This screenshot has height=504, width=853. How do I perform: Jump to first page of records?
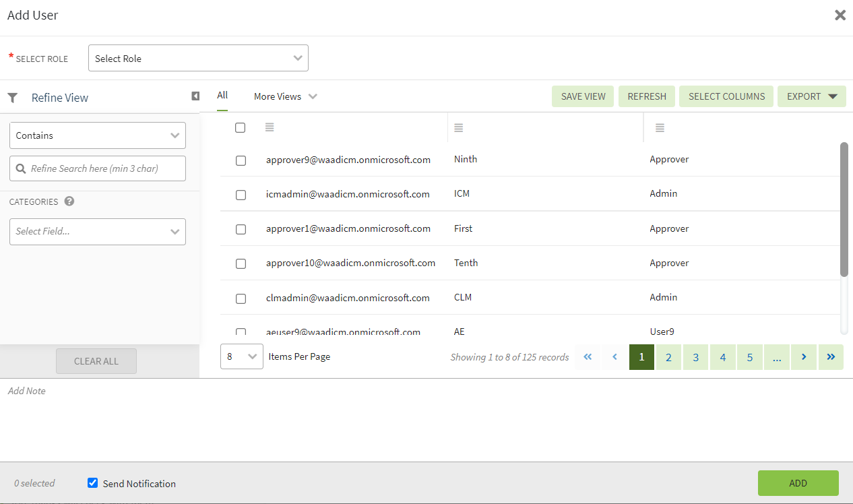(x=588, y=357)
